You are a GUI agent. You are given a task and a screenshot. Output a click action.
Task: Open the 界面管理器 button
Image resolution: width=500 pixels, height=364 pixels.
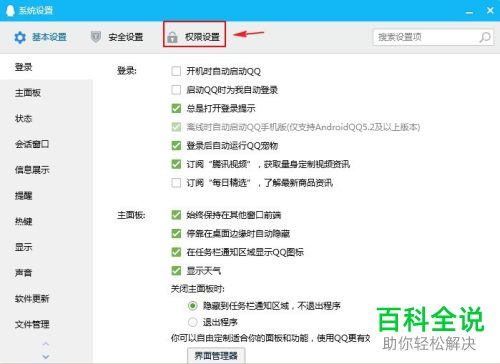tap(216, 356)
